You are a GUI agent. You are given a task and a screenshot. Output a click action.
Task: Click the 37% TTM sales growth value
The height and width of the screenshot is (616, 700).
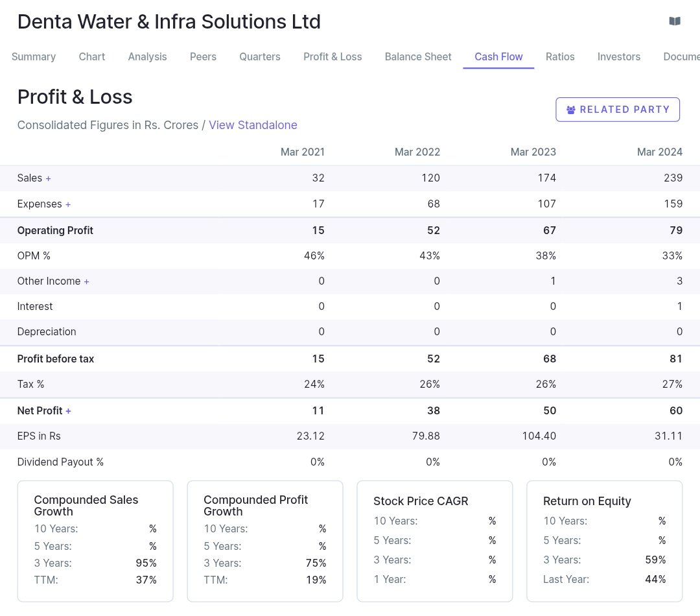pos(146,580)
